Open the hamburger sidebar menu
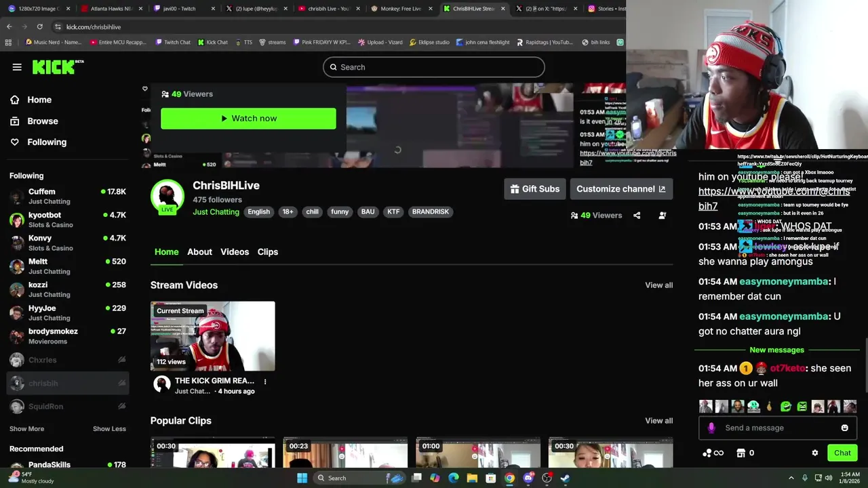 coord(17,66)
